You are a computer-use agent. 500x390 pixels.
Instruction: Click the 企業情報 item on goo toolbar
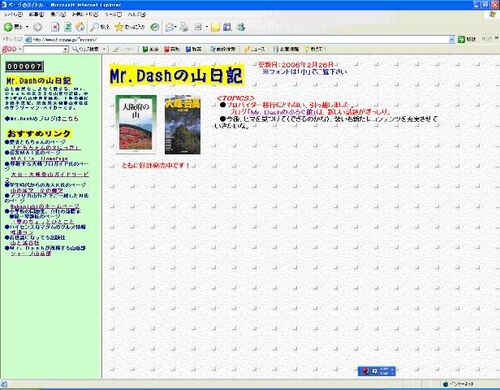[x=286, y=49]
